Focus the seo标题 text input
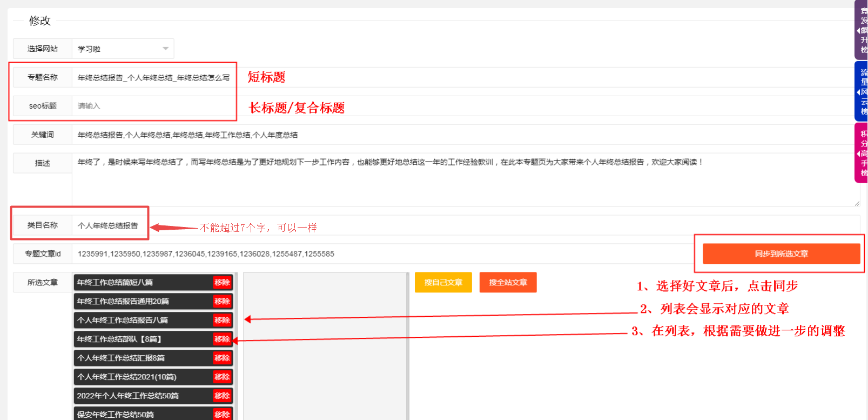The image size is (868, 420). point(153,106)
